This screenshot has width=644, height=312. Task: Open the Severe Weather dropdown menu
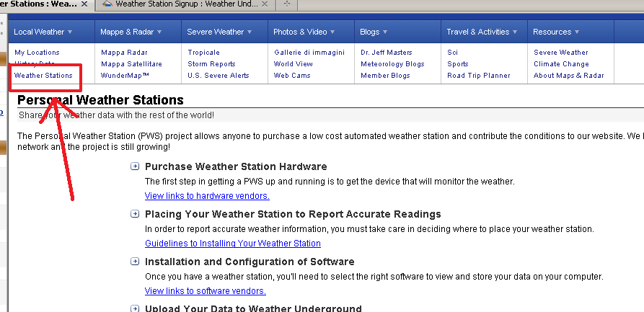coord(219,32)
